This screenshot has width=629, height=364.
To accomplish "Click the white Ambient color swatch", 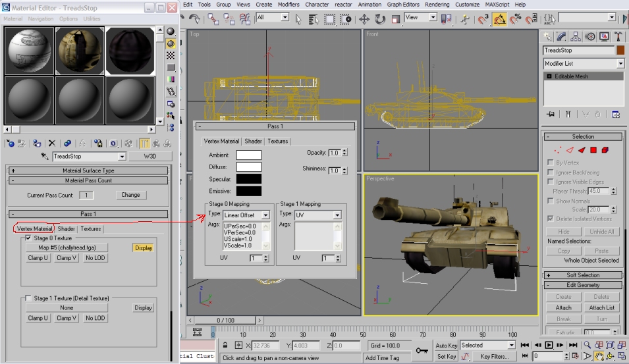I will 249,155.
